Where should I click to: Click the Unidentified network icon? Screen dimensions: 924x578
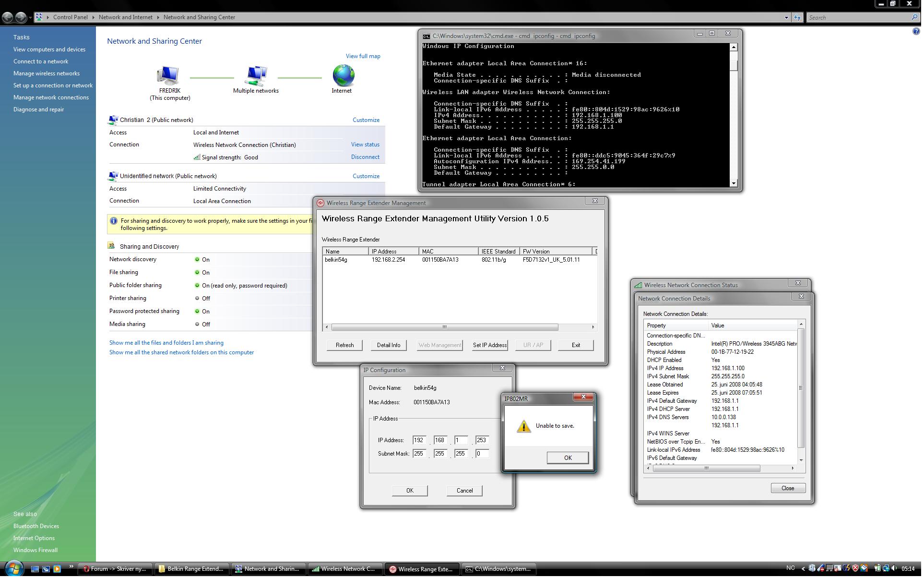point(113,177)
